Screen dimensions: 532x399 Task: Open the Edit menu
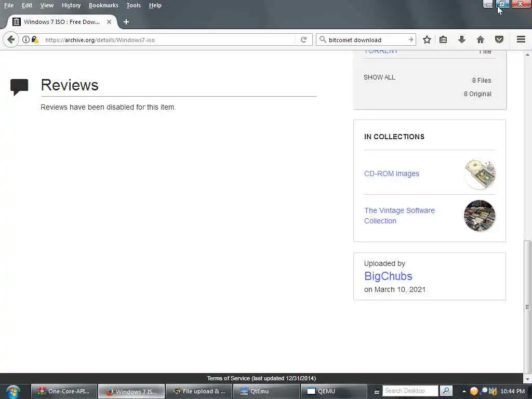click(27, 5)
